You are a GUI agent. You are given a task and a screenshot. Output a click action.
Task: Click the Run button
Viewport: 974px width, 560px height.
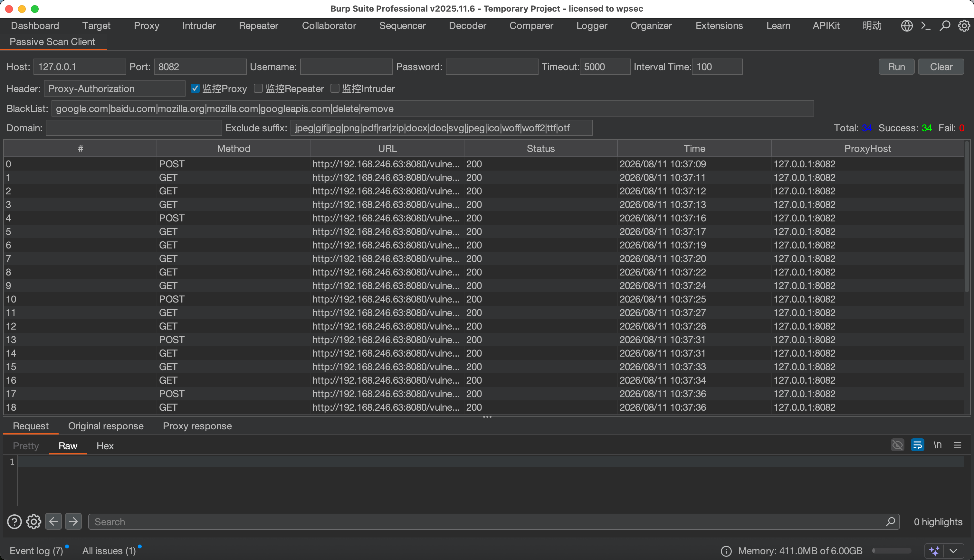(896, 67)
